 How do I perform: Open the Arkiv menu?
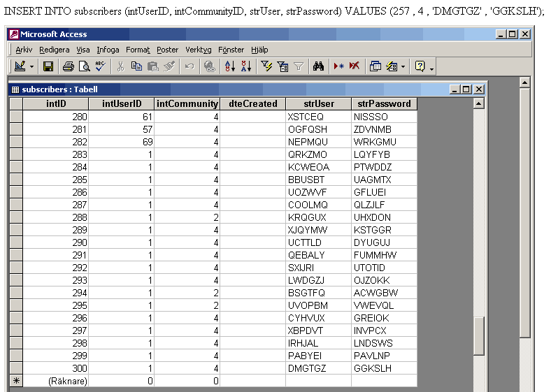point(24,50)
